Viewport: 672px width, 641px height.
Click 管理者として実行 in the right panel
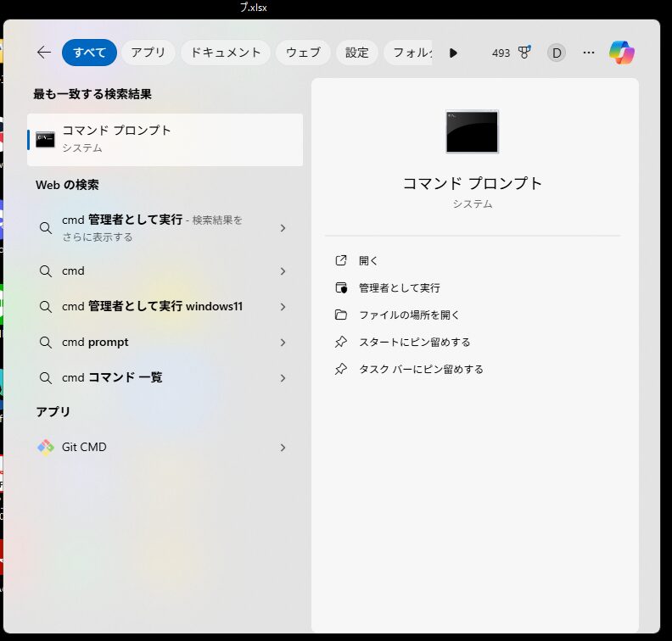[399, 287]
